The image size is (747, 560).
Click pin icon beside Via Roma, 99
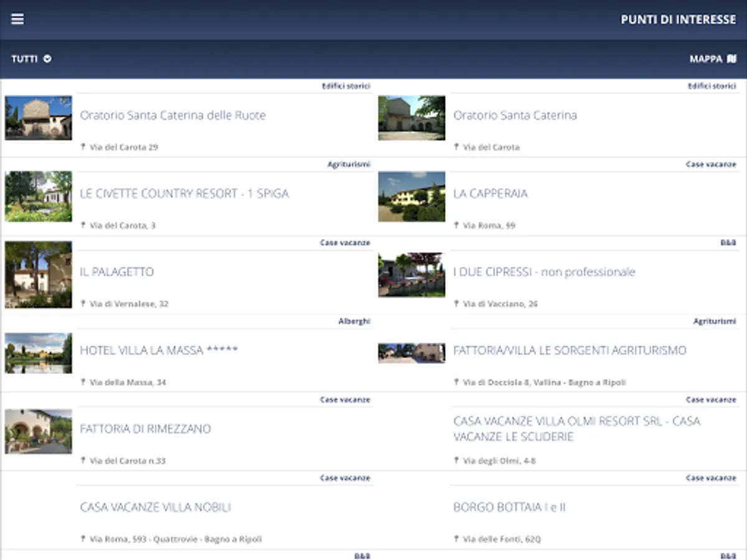(456, 226)
